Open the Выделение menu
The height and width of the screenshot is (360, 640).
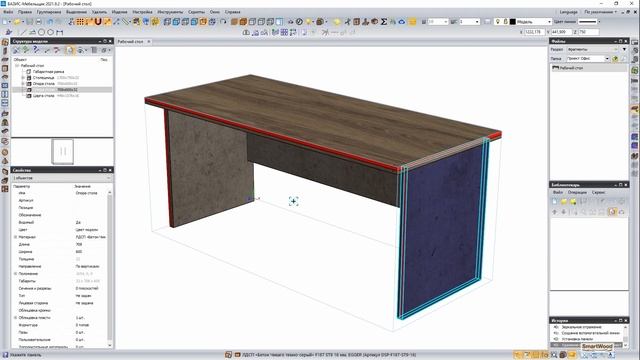click(76, 12)
